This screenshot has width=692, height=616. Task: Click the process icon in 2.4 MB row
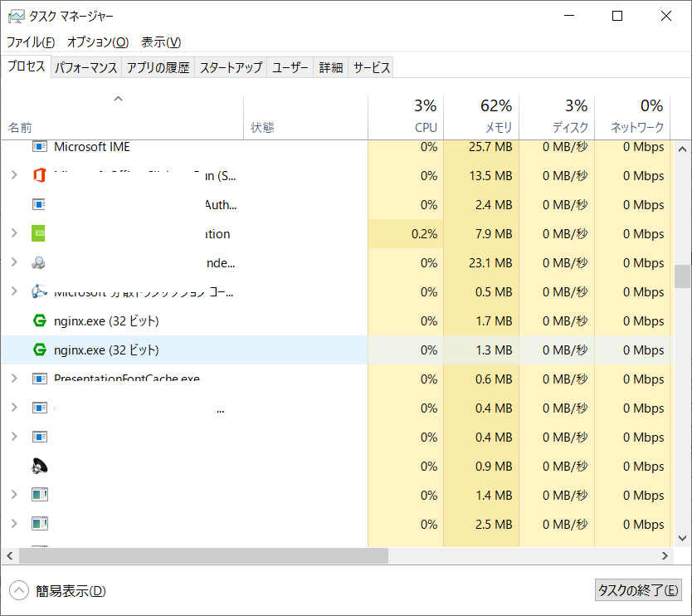(x=39, y=204)
